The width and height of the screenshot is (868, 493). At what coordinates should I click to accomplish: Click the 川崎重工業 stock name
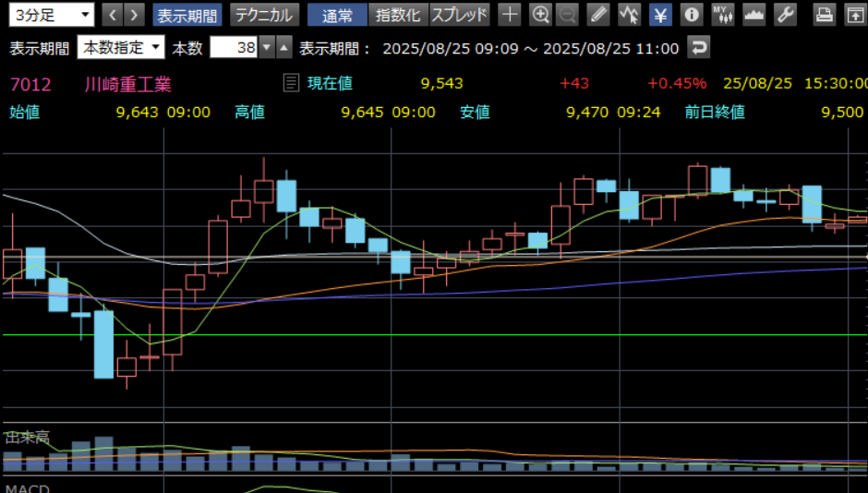127,84
